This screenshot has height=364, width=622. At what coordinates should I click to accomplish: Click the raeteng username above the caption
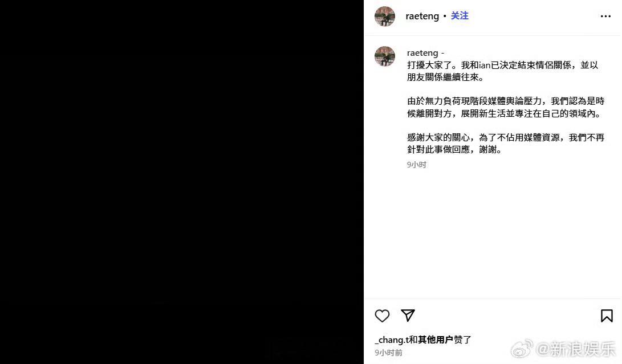point(422,53)
